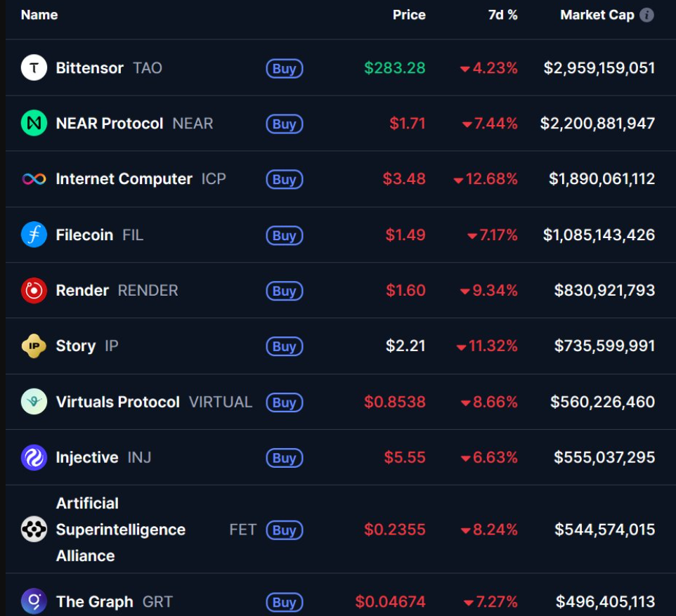
Task: Open the NEAR Protocol name link
Action: point(109,124)
